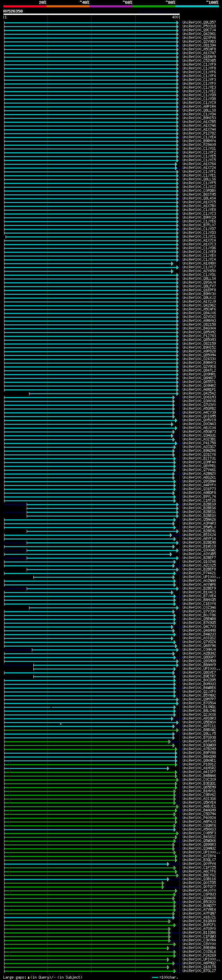The image size is (222, 980).
Task: Select label UniRef100_P12782
Action: 199,133
